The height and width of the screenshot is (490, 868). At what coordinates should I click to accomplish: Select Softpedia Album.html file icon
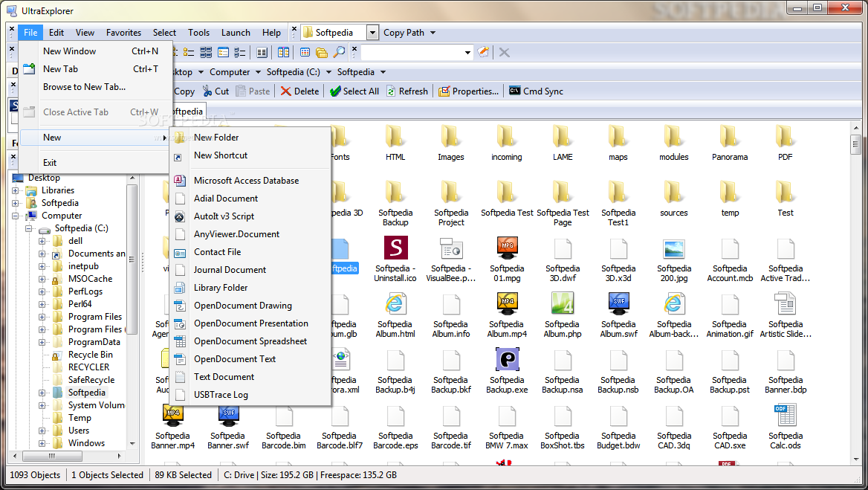pos(395,304)
